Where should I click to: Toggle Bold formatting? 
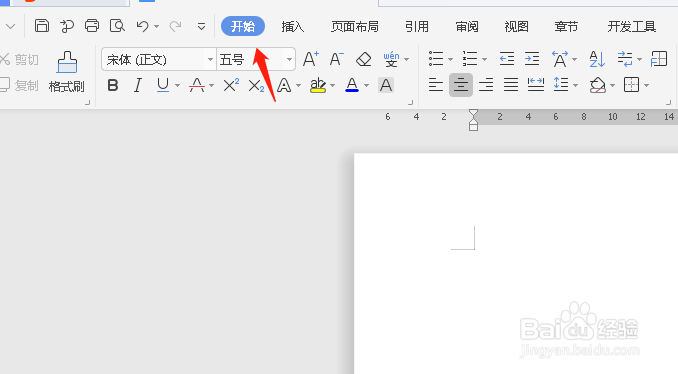pos(113,85)
